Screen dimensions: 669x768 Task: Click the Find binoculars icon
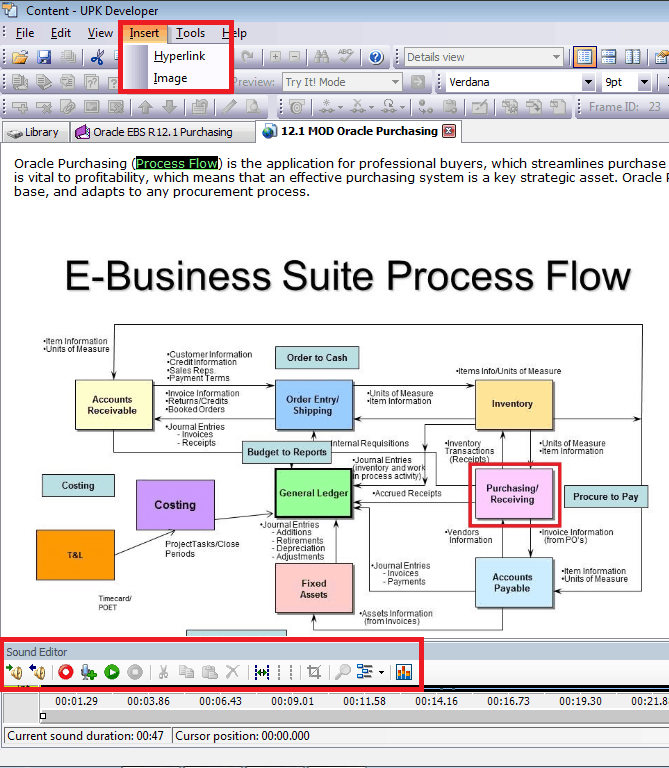point(321,57)
